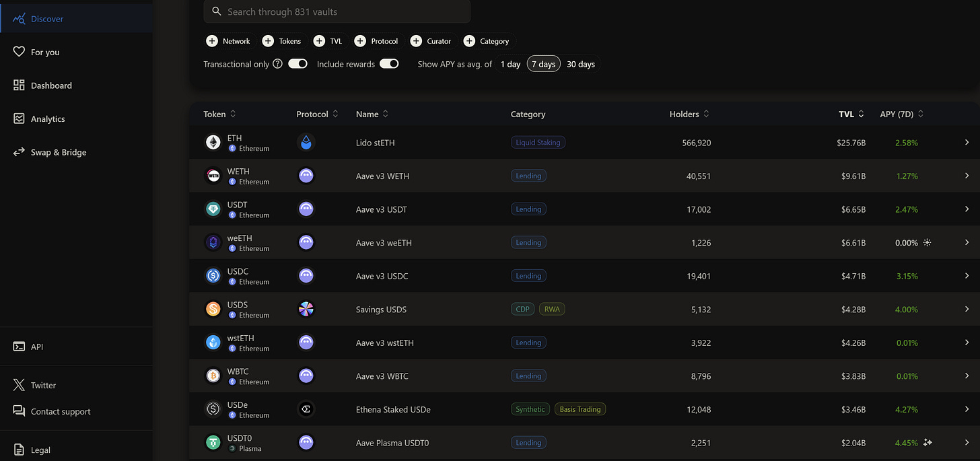The height and width of the screenshot is (461, 980).
Task: Select the 7 days APY average
Action: pyautogui.click(x=543, y=65)
